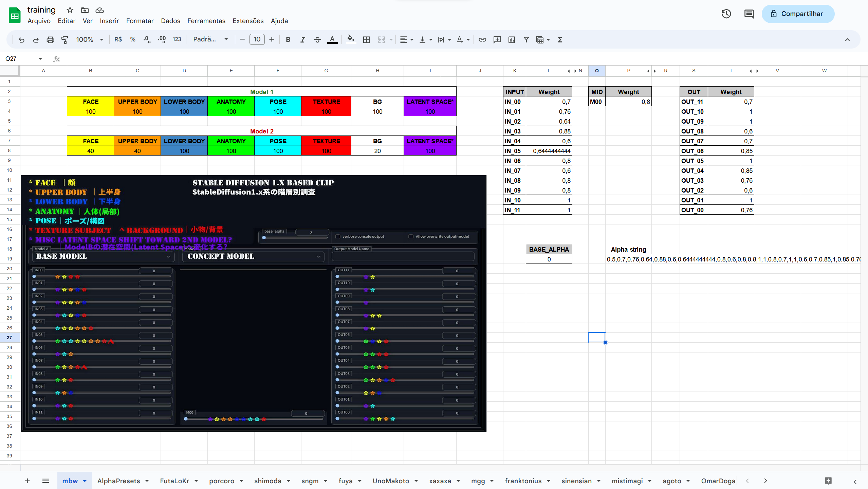The image size is (868, 489).
Task: Open Google Sheets home icon
Action: point(15,15)
